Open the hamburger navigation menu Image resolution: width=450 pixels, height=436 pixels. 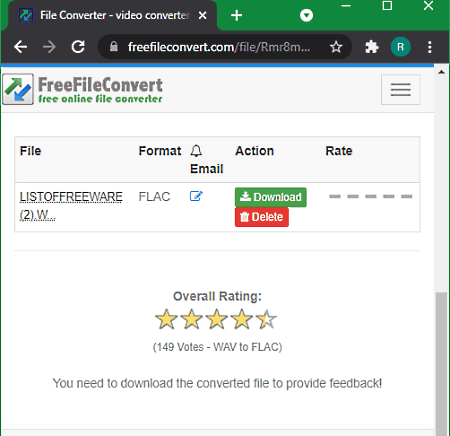(x=400, y=90)
